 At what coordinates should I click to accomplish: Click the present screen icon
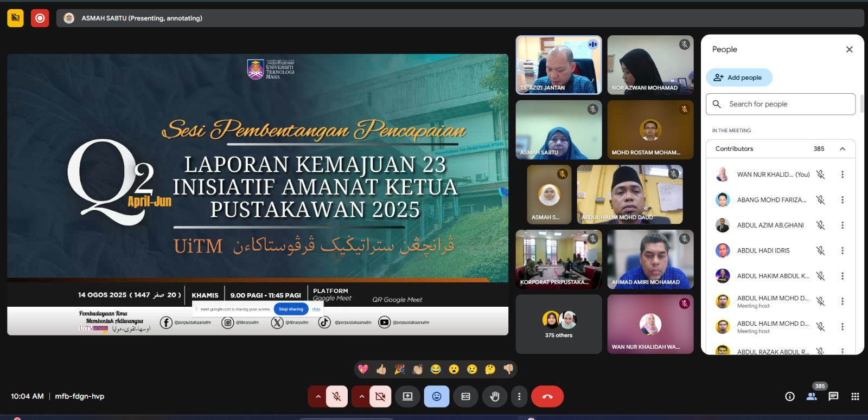pos(407,397)
